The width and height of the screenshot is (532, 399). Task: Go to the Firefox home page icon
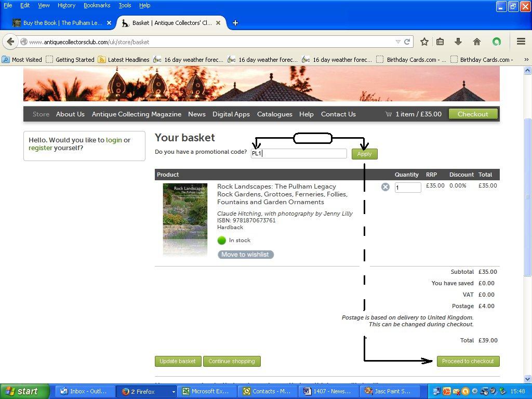tap(477, 42)
